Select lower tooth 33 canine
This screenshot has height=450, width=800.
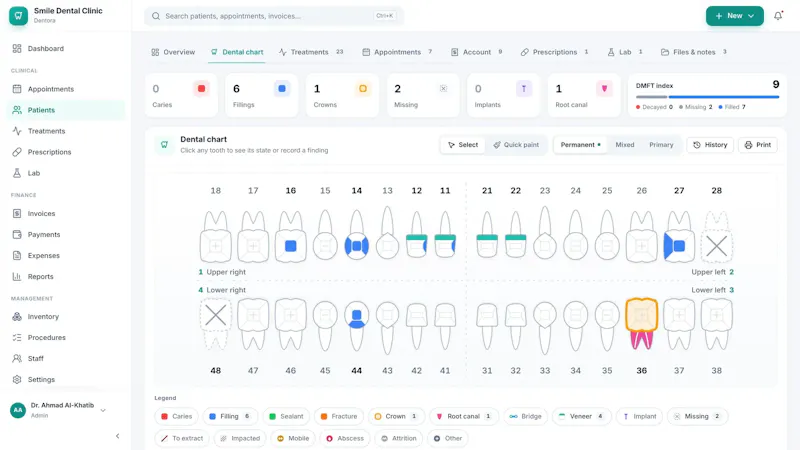point(545,328)
